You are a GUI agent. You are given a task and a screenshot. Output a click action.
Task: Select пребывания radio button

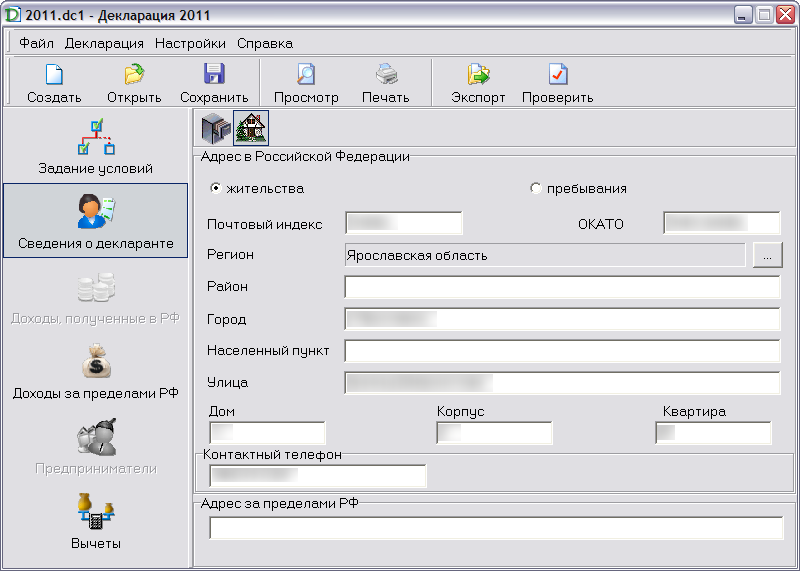(535, 188)
